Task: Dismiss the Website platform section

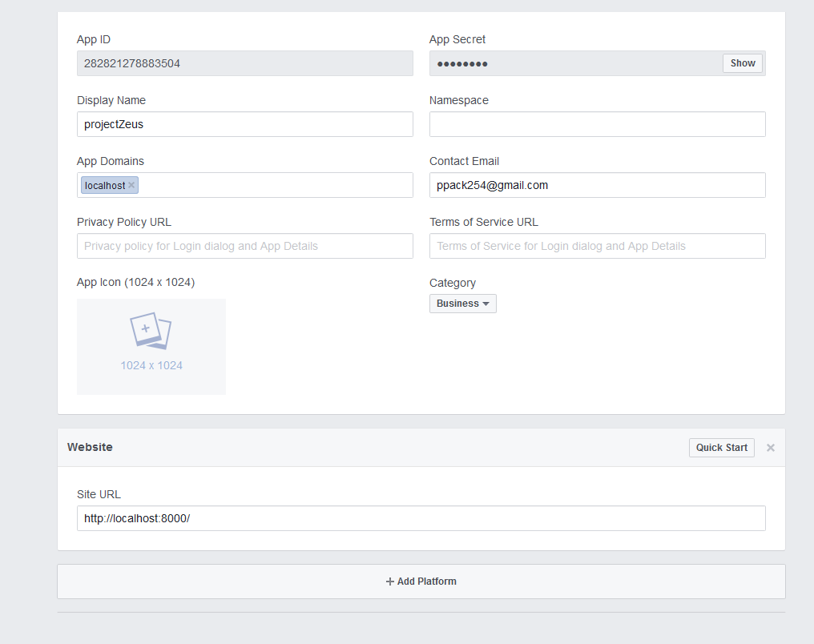Action: tap(770, 448)
